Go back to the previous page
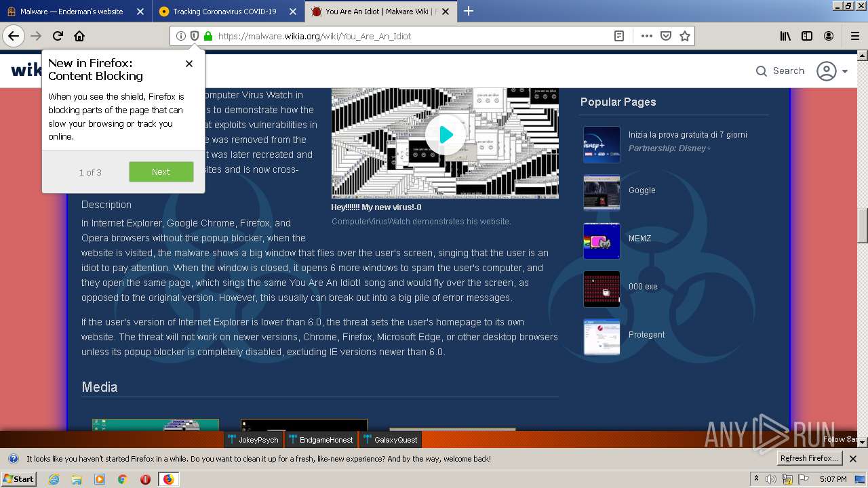Screen dimensions: 868x488 (13, 36)
